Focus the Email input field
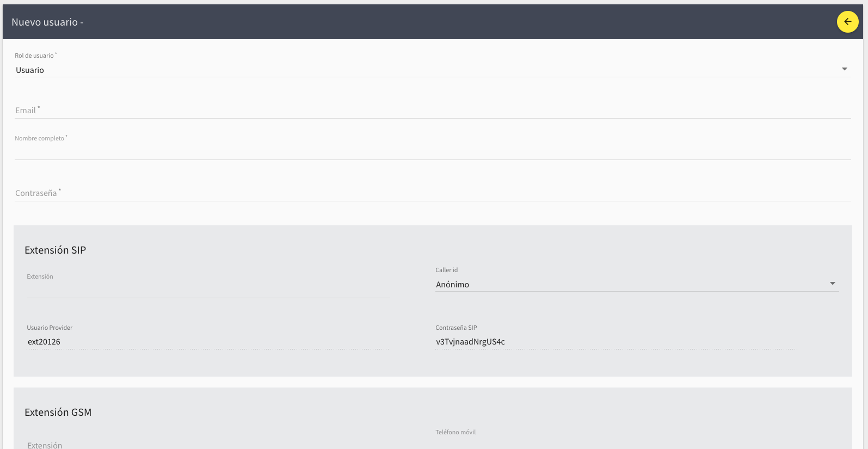The height and width of the screenshot is (449, 868). pyautogui.click(x=433, y=110)
